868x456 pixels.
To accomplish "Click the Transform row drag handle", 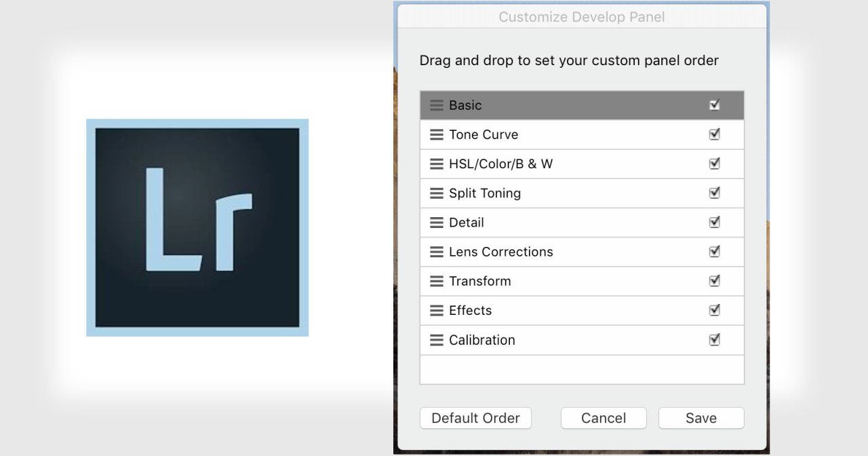I will tap(437, 281).
